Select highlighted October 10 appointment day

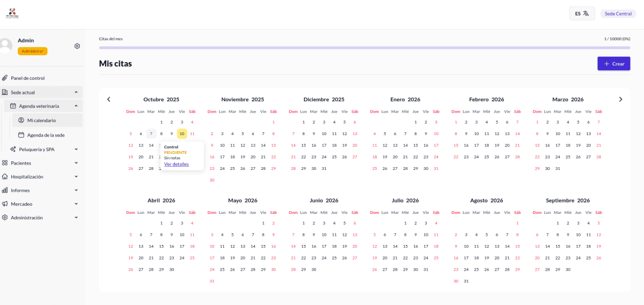click(182, 133)
